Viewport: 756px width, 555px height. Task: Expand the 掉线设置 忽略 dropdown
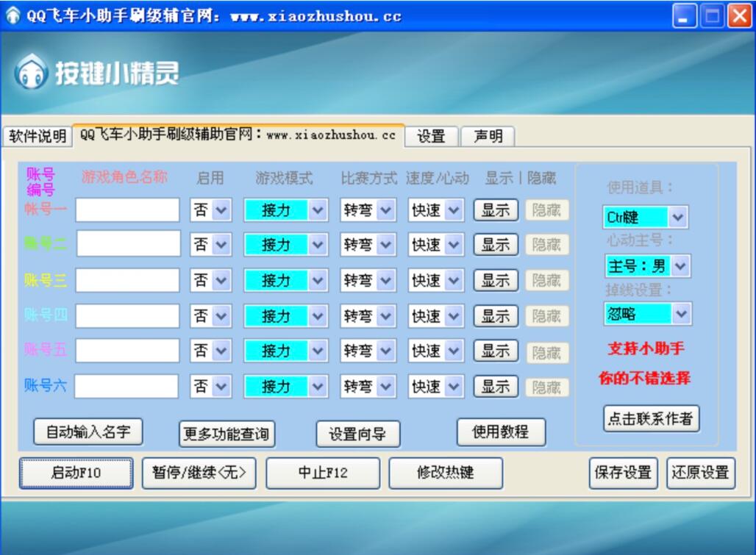[681, 314]
